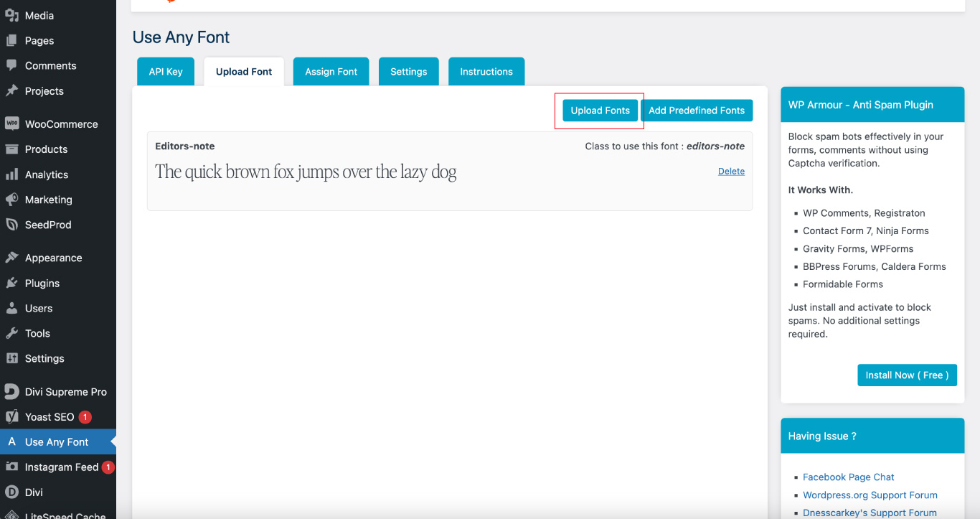
Task: Open Dnesscarkey's Support Forum link
Action: point(870,513)
